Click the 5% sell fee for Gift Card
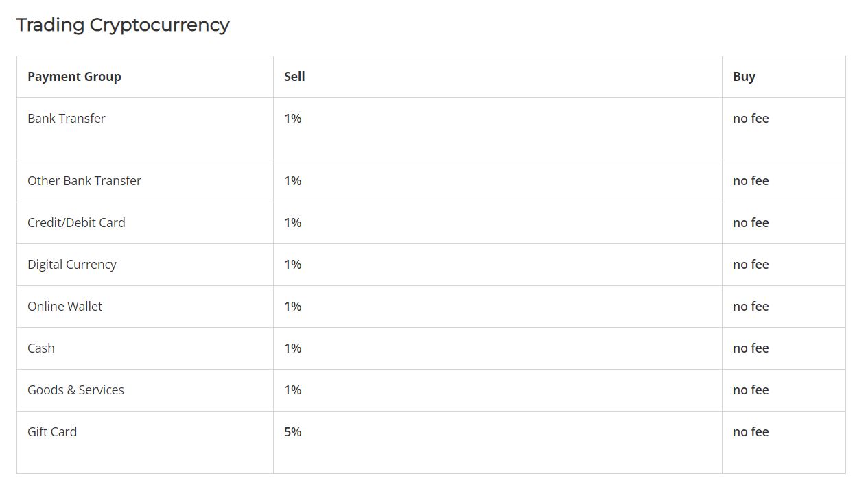868x489 pixels. click(x=293, y=432)
